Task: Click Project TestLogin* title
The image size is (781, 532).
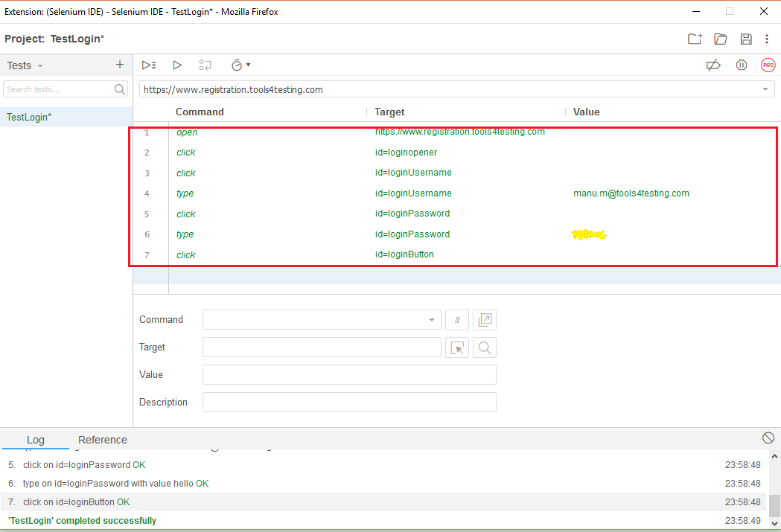Action: [x=54, y=39]
